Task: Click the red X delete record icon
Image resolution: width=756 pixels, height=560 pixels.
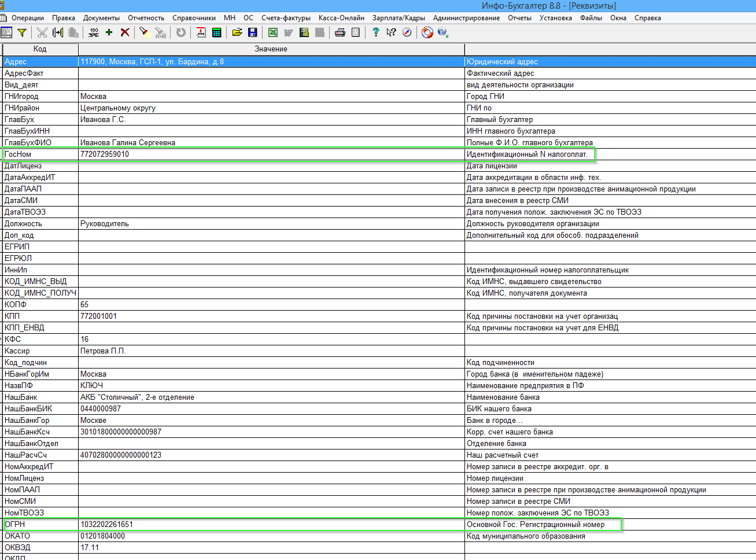Action: tap(125, 32)
